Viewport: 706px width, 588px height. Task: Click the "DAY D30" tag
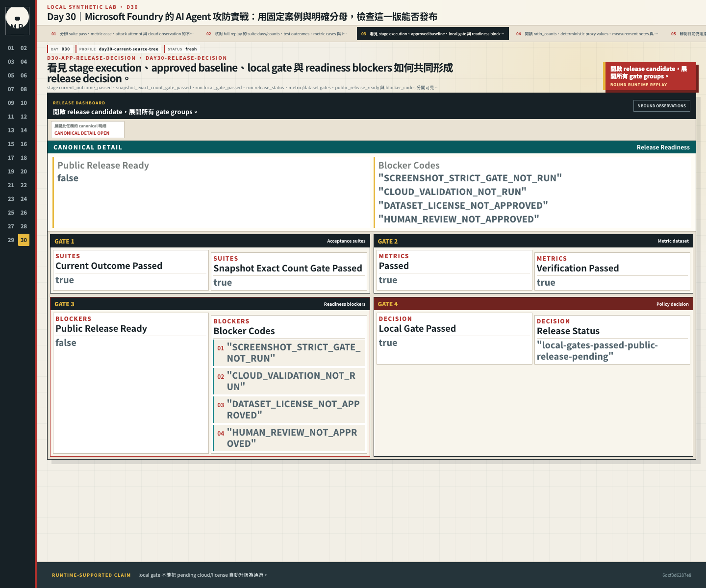(x=60, y=49)
